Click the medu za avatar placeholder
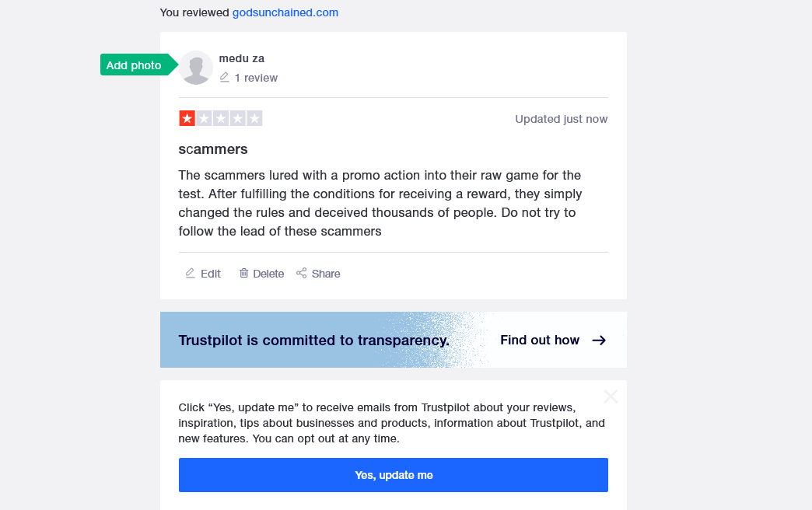Image resolution: width=812 pixels, height=510 pixels. [x=196, y=68]
